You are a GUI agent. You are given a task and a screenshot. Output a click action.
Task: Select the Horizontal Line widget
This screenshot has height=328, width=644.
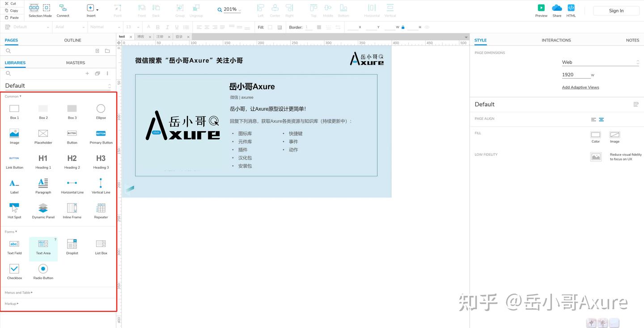[72, 186]
